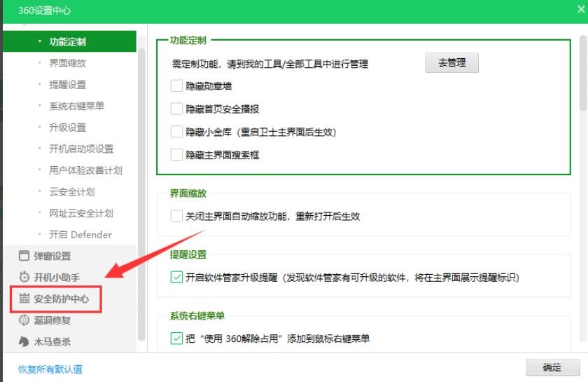Select 云安全计划 in sidebar
This screenshot has width=588, height=382.
point(72,191)
